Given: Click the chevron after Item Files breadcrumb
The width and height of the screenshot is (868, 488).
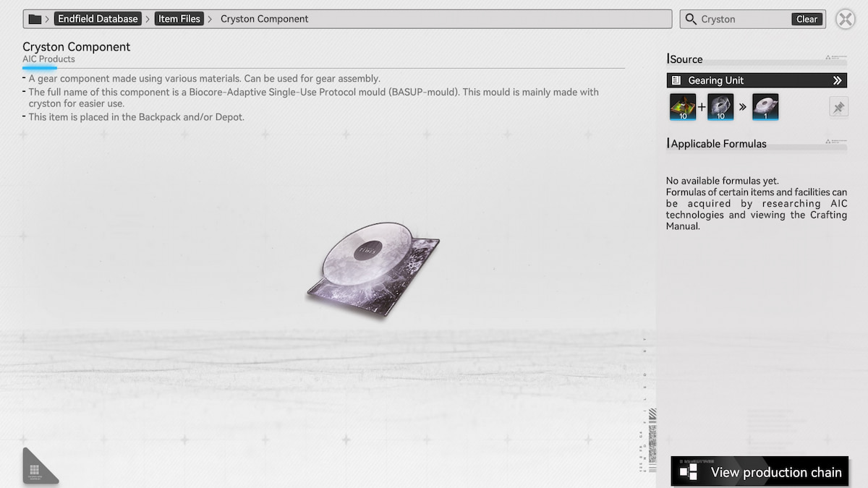Looking at the screenshot, I should click(210, 19).
